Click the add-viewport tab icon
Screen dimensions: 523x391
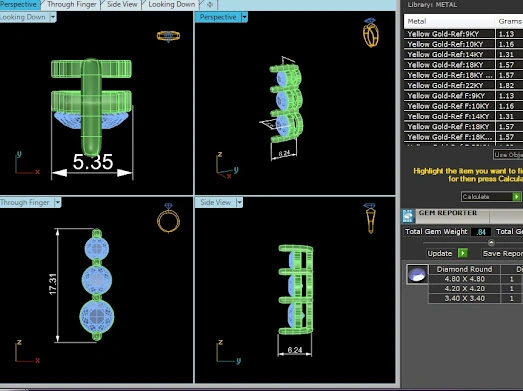point(210,5)
